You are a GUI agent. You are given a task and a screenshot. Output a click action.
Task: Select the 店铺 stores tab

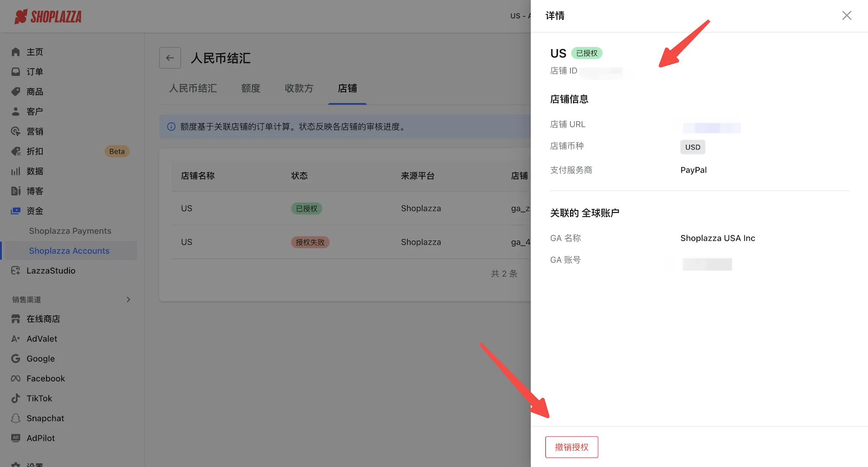tap(347, 88)
